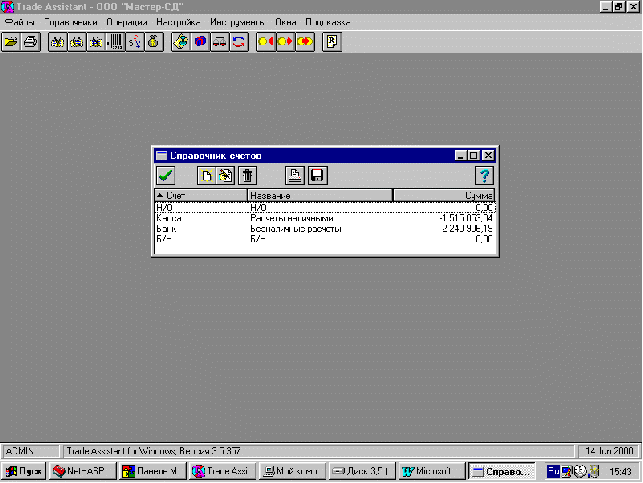Click the Сумма column header
Viewport: 643px width, 483px height.
[444, 196]
